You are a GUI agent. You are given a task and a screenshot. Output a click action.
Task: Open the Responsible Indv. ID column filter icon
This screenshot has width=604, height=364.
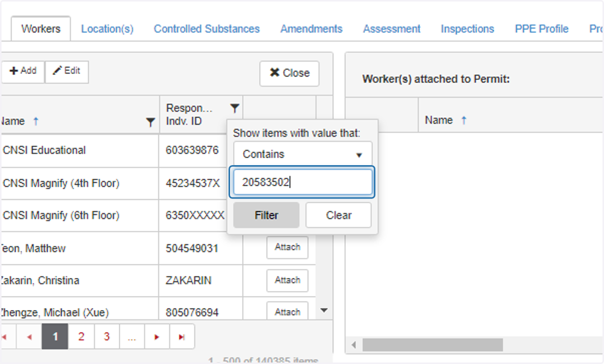click(235, 108)
